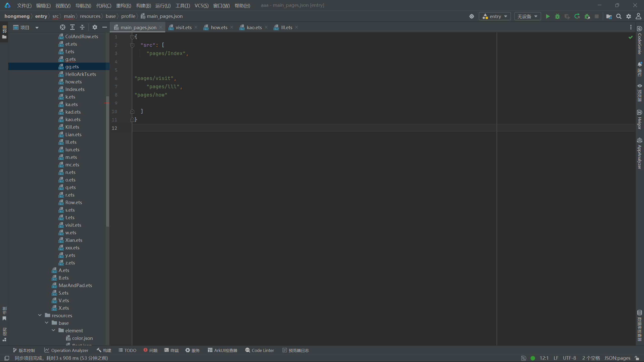
Task: Click the green inspection checkmark
Action: click(x=630, y=37)
